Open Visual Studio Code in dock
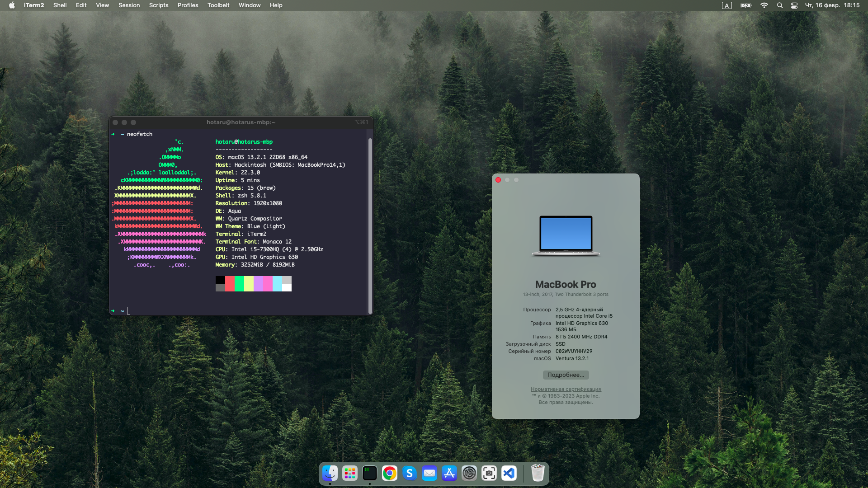The height and width of the screenshot is (488, 868). [509, 473]
